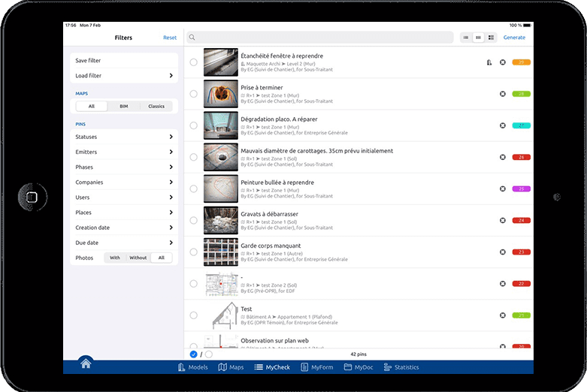Click the orange number 29 tag
Screen dimensions: 587x392
(x=521, y=62)
